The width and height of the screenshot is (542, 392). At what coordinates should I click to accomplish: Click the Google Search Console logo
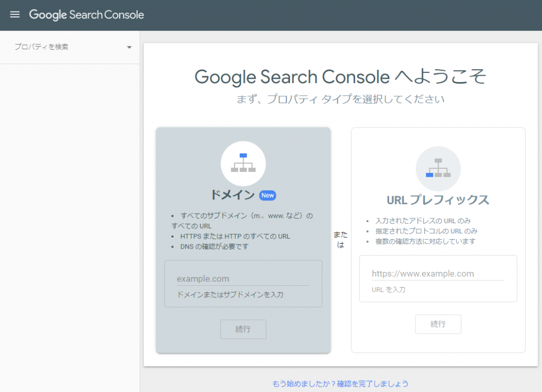[86, 15]
